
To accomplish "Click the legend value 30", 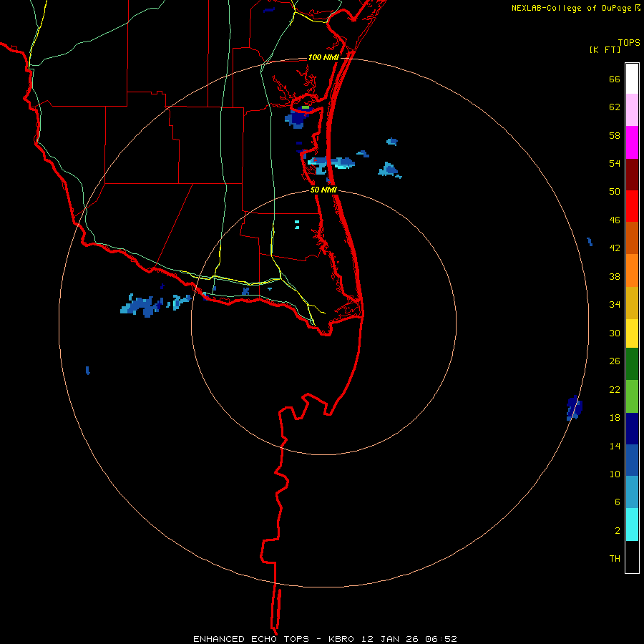I will tap(615, 333).
